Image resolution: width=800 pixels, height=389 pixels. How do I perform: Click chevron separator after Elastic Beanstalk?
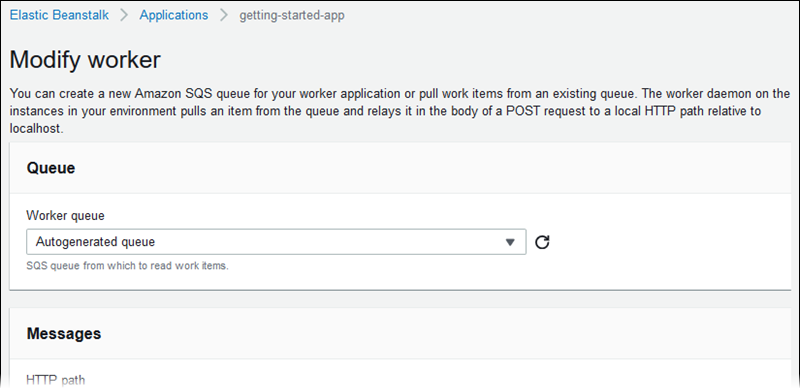point(124,15)
